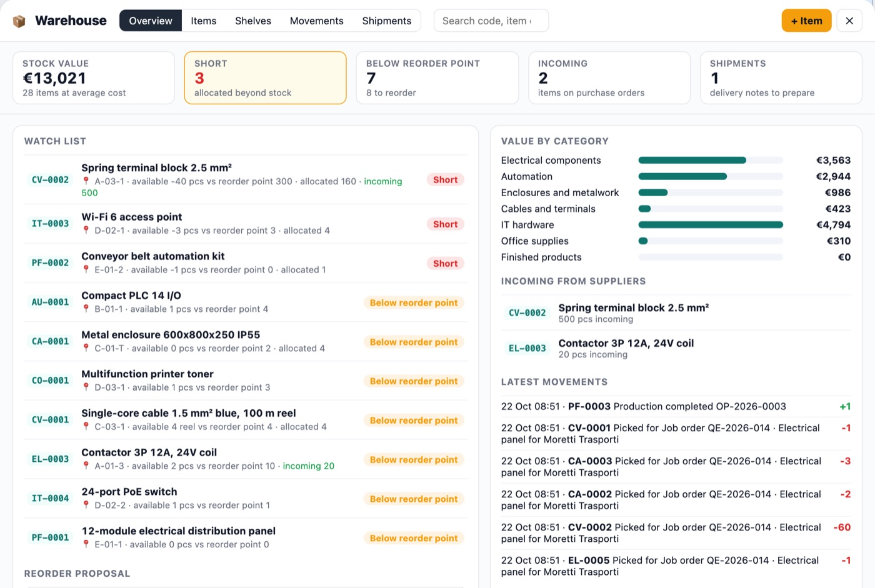Add a new item with + Item button
Image resolution: width=875 pixels, height=588 pixels.
tap(807, 21)
